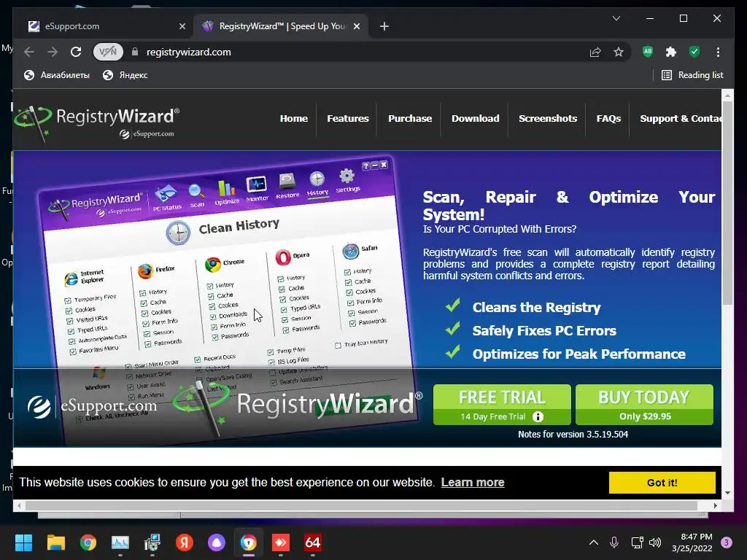
Task: Open the volume tray icon
Action: point(655,542)
